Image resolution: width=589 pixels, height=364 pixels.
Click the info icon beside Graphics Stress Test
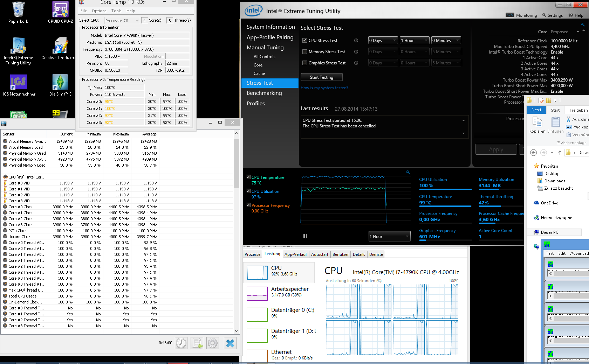tap(356, 63)
